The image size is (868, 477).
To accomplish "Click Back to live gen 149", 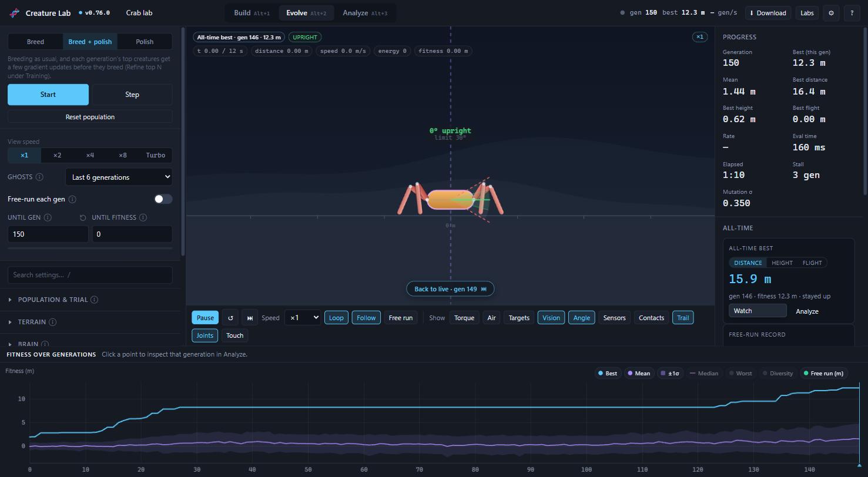I will pos(450,289).
